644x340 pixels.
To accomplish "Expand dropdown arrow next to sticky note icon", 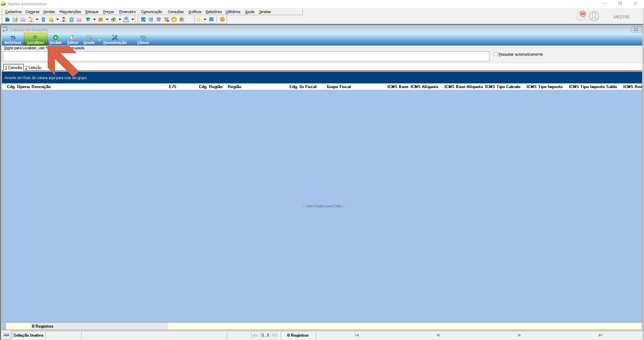I will [107, 19].
